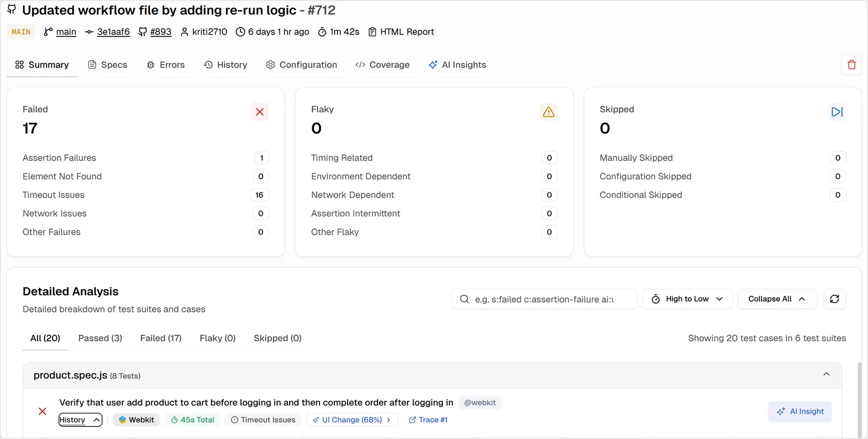
Task: Click the MAIN badge
Action: pyautogui.click(x=21, y=32)
